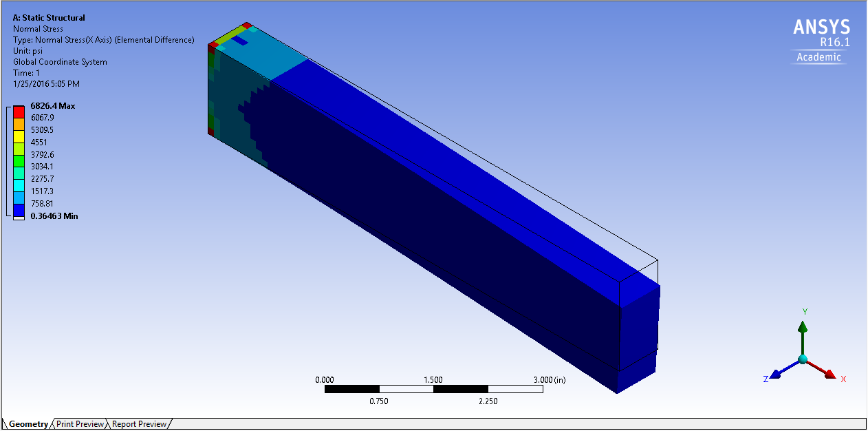
Task: Select the orange legend color band
Action: click(x=18, y=123)
